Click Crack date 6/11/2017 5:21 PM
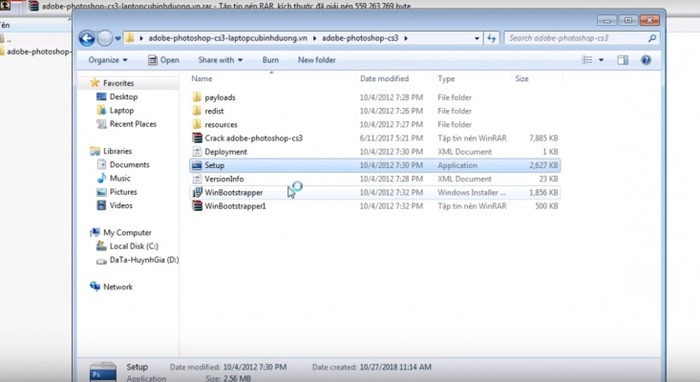The width and height of the screenshot is (700, 382). point(391,138)
